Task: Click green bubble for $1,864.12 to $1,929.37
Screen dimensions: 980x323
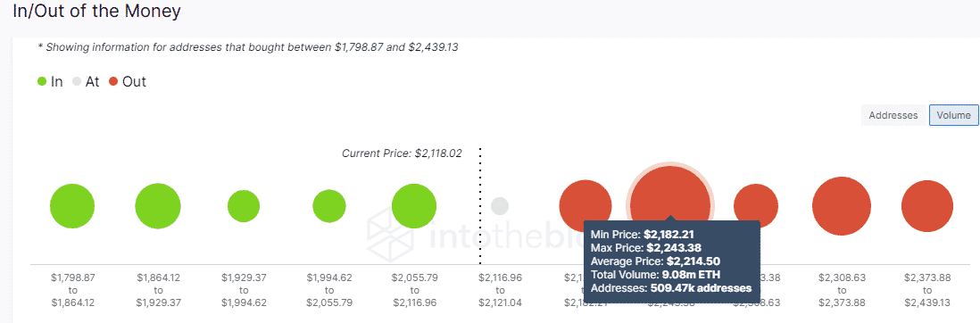Action: 158,206
